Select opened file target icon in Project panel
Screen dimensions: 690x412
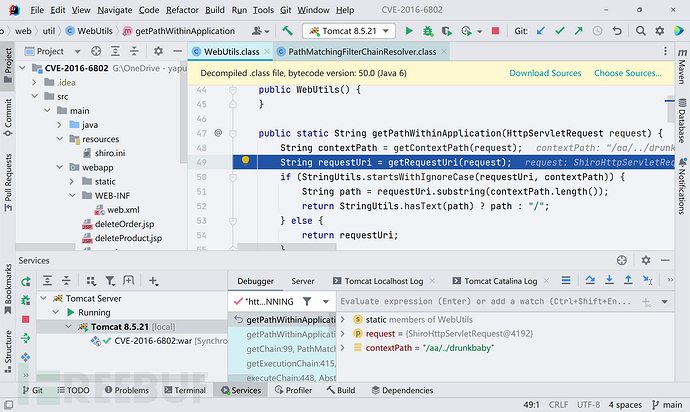[x=96, y=52]
